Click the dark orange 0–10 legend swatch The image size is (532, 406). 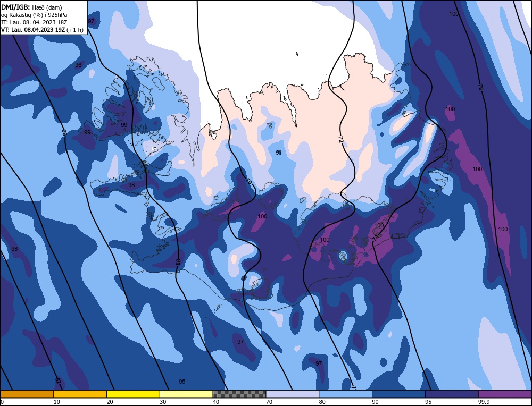coord(27,394)
